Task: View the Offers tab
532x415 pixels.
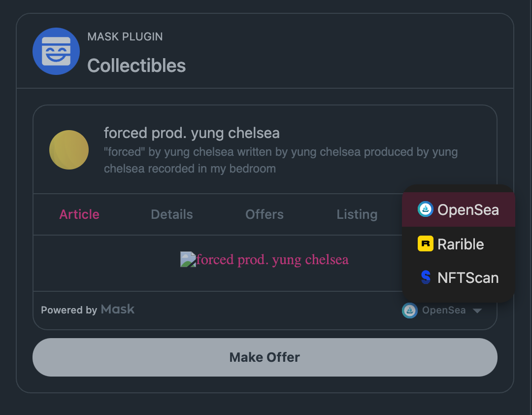Action: click(x=265, y=214)
